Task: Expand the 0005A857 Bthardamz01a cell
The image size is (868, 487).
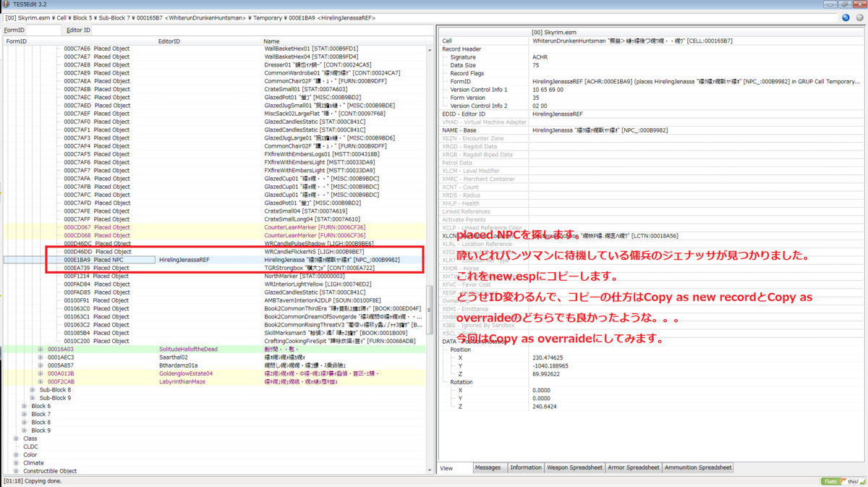Action: pyautogui.click(x=41, y=365)
